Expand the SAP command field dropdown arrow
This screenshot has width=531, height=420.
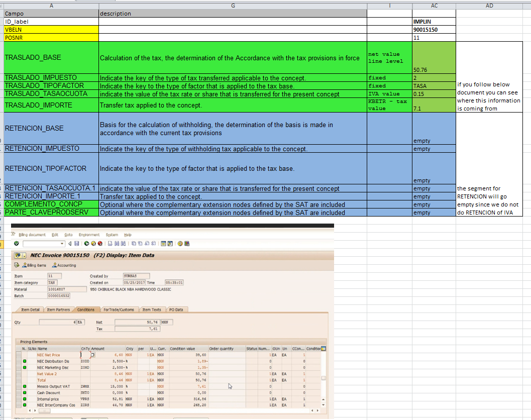(62, 244)
